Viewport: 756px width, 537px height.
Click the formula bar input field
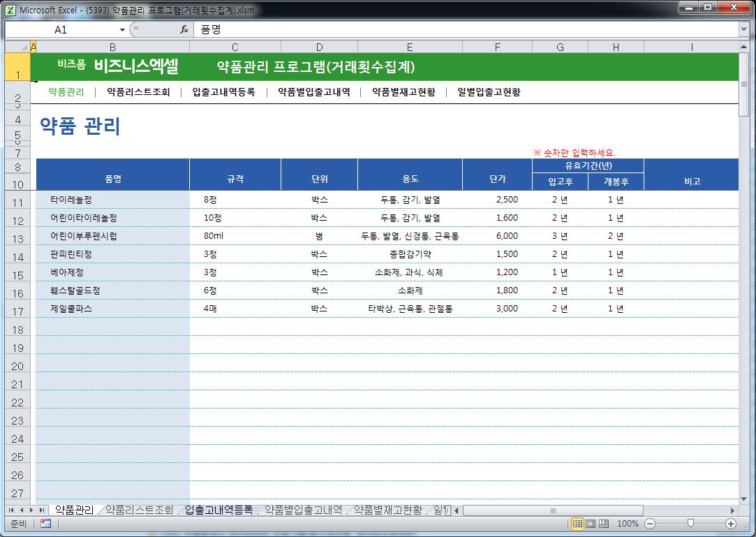point(461,30)
